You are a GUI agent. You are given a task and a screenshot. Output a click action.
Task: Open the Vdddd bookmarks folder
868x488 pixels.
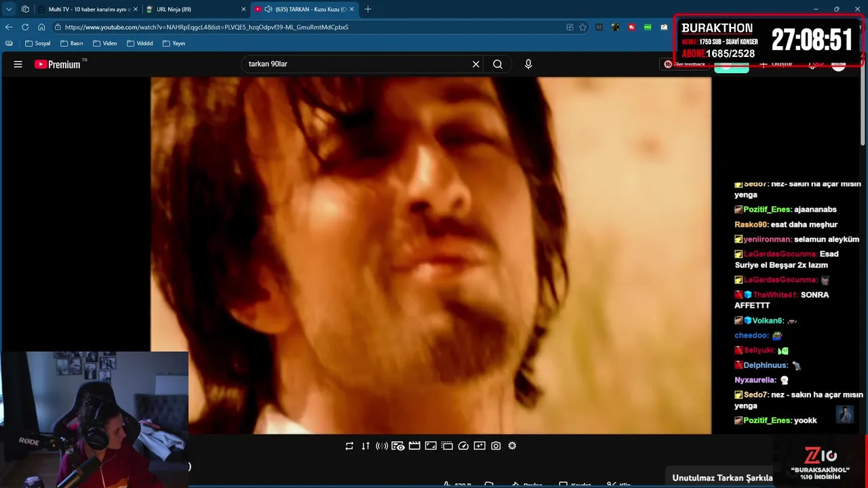pyautogui.click(x=139, y=43)
